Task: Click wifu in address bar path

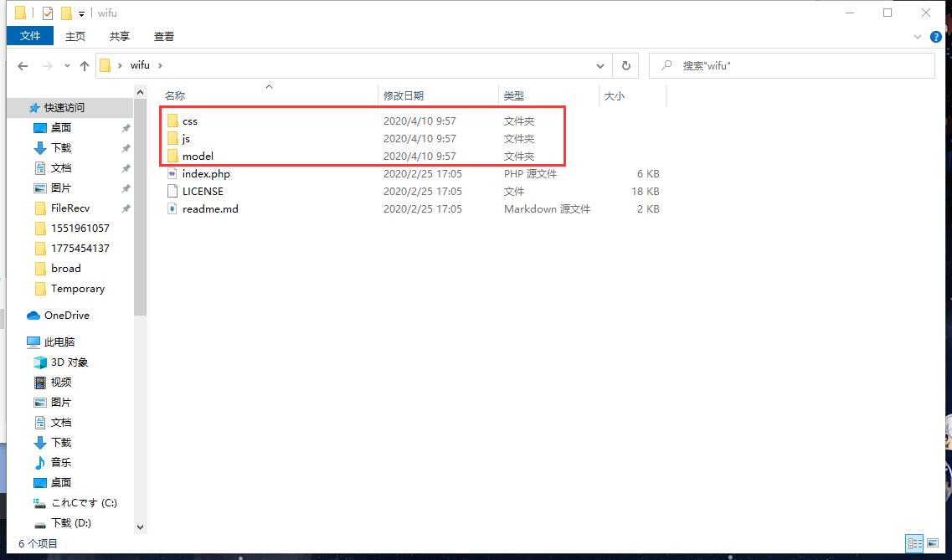Action: [x=140, y=65]
